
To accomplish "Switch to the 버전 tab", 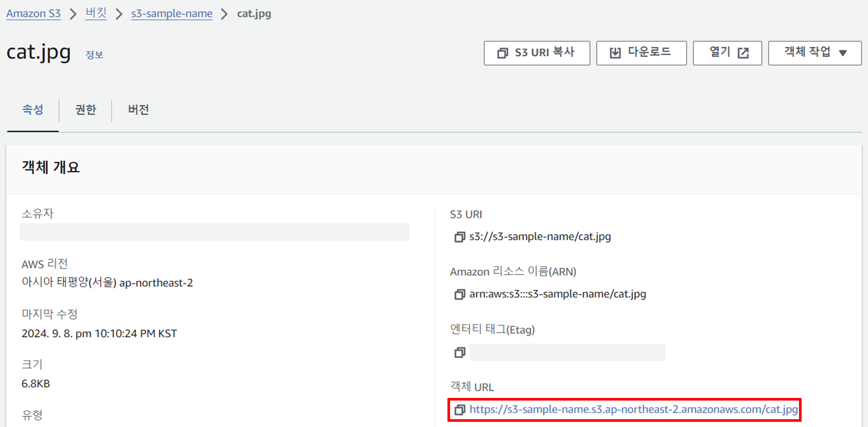I will pyautogui.click(x=138, y=110).
